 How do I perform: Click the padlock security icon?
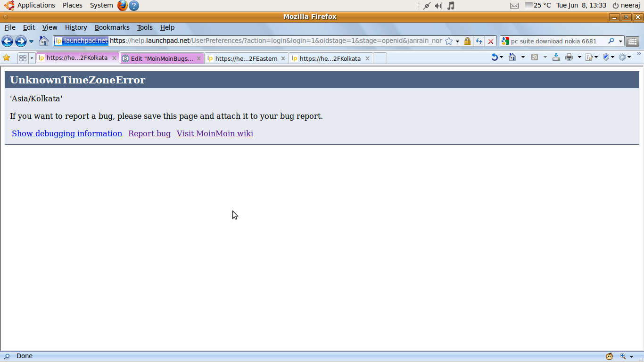467,41
